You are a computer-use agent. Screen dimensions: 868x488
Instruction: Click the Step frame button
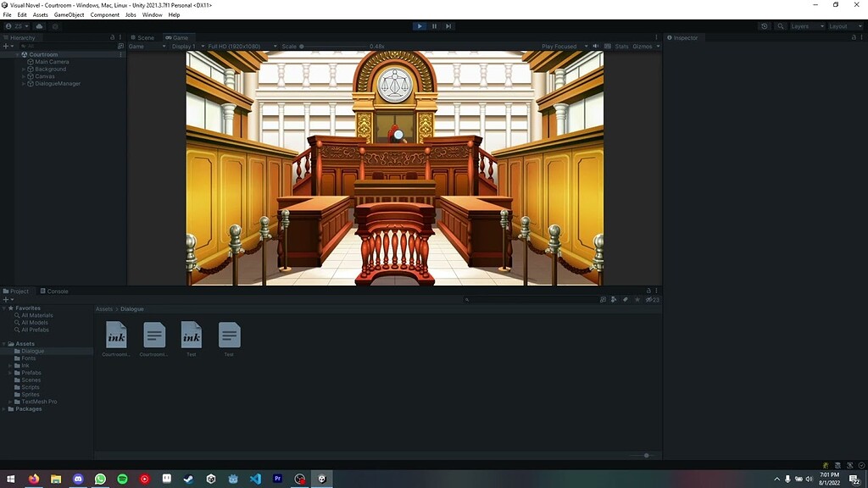(x=448, y=25)
